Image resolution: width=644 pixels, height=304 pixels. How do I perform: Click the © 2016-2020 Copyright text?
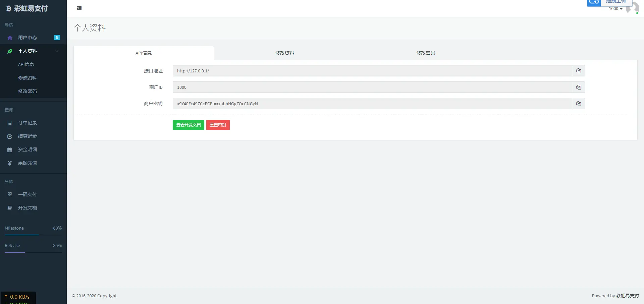[x=95, y=296]
